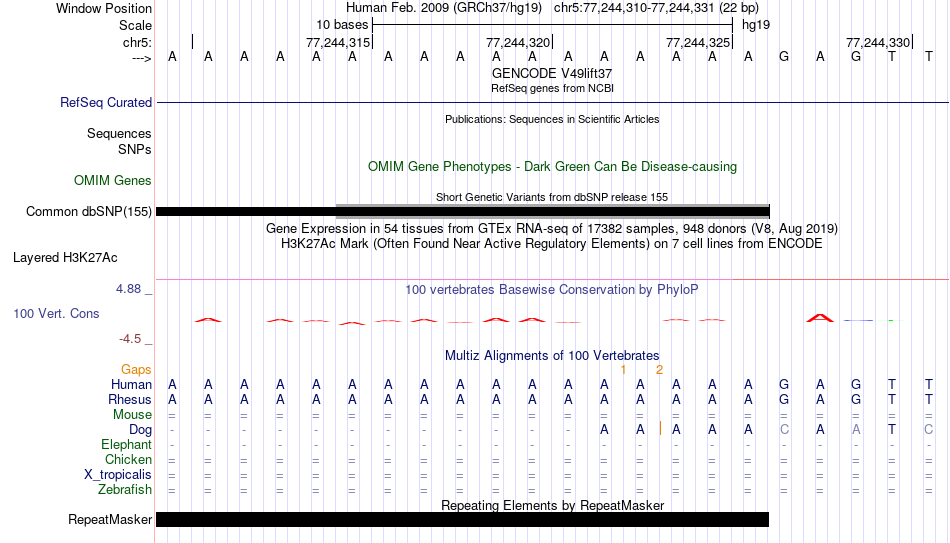Click Short Genetic Variants from dbSNP title

click(x=552, y=198)
